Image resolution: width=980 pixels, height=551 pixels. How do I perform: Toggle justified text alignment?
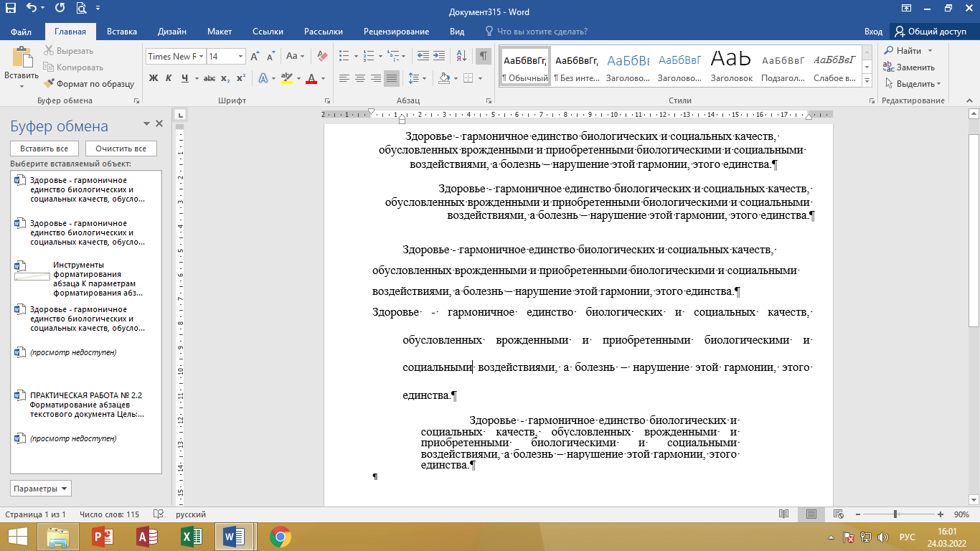click(392, 78)
